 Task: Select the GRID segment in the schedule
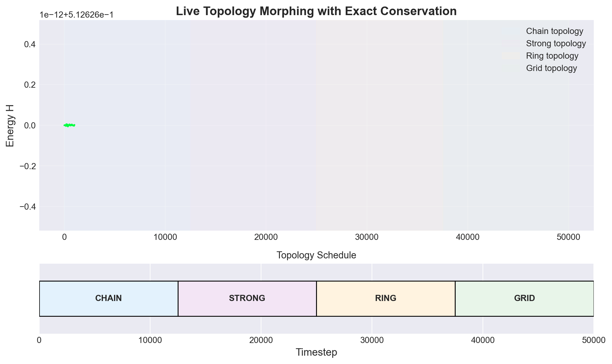[524, 298]
